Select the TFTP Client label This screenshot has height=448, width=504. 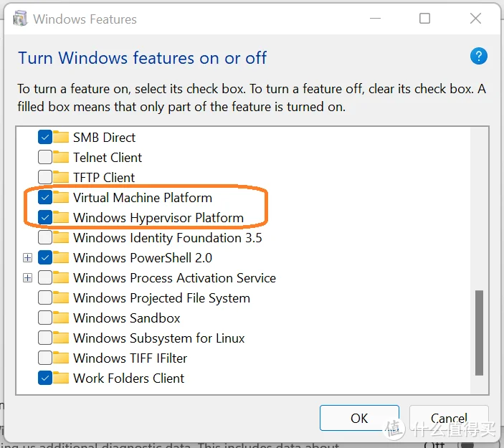[104, 177]
